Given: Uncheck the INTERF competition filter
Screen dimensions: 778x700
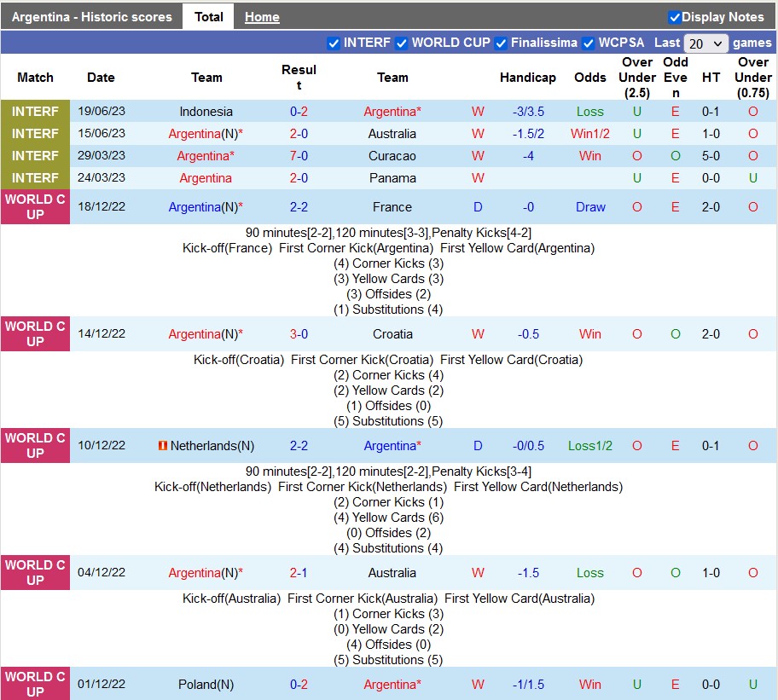Looking at the screenshot, I should [334, 43].
